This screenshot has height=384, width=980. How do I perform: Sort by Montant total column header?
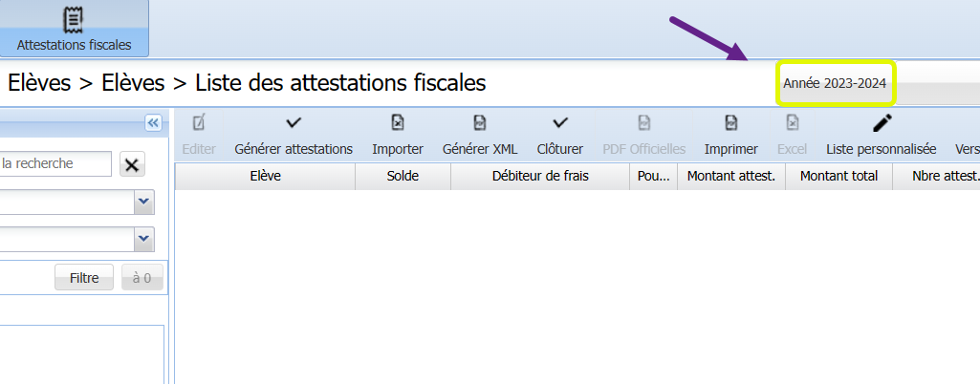coord(838,176)
